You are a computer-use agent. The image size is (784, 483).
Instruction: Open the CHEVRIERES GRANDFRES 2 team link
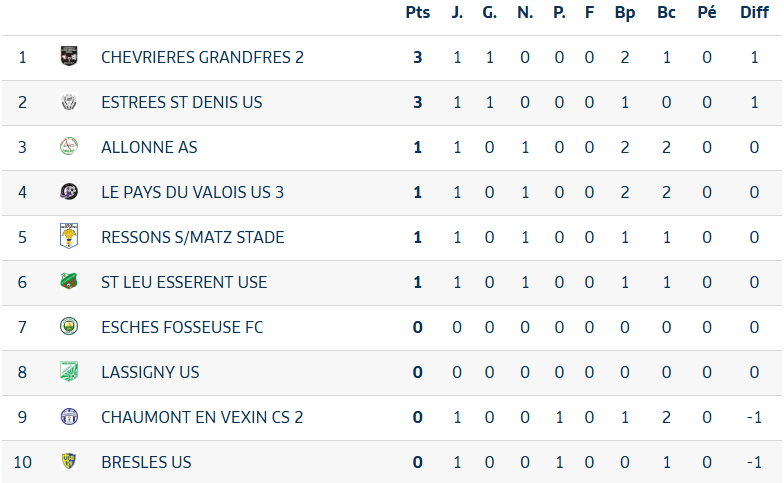pos(202,57)
